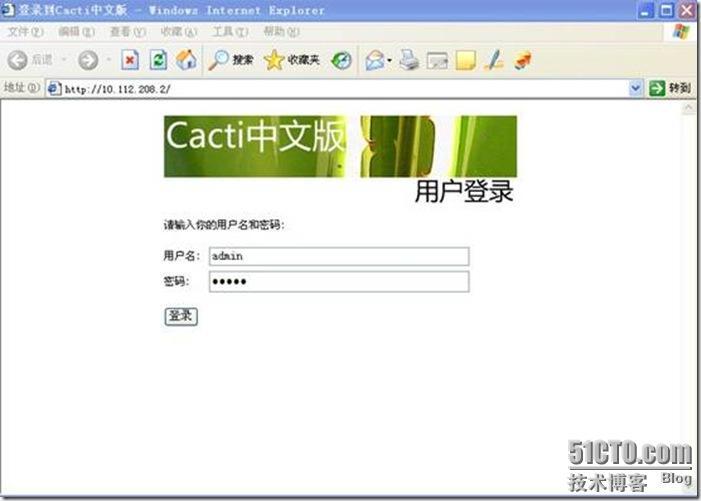Go to the home page via house icon
701x501 pixels.
pos(186,60)
